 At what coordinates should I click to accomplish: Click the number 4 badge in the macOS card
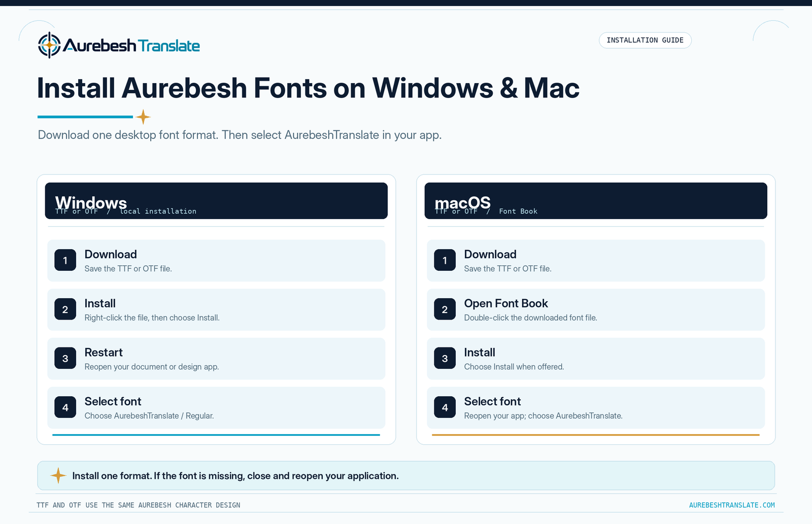(x=445, y=407)
